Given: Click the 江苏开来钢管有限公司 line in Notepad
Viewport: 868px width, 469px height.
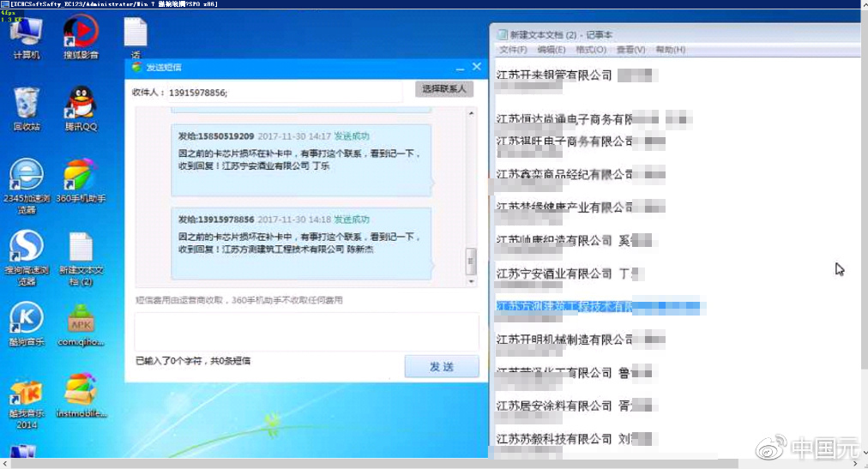Looking at the screenshot, I should pyautogui.click(x=576, y=75).
